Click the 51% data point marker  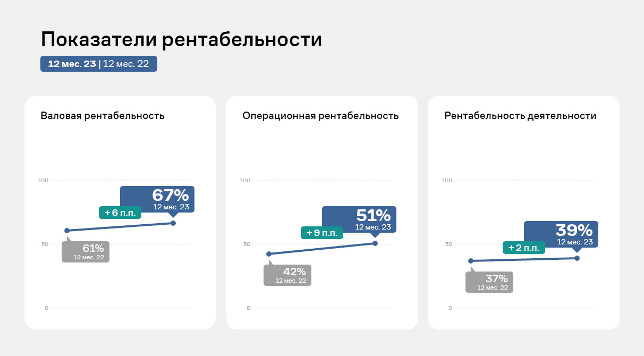click(375, 243)
